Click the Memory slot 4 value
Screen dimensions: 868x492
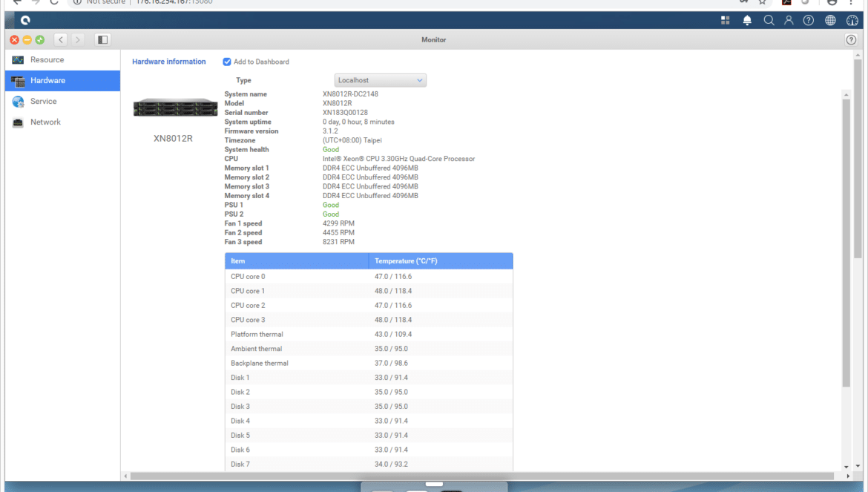point(370,196)
